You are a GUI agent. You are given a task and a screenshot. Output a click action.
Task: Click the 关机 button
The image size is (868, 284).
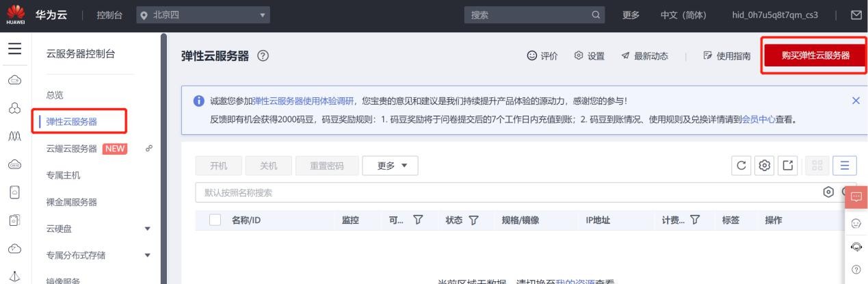[269, 165]
